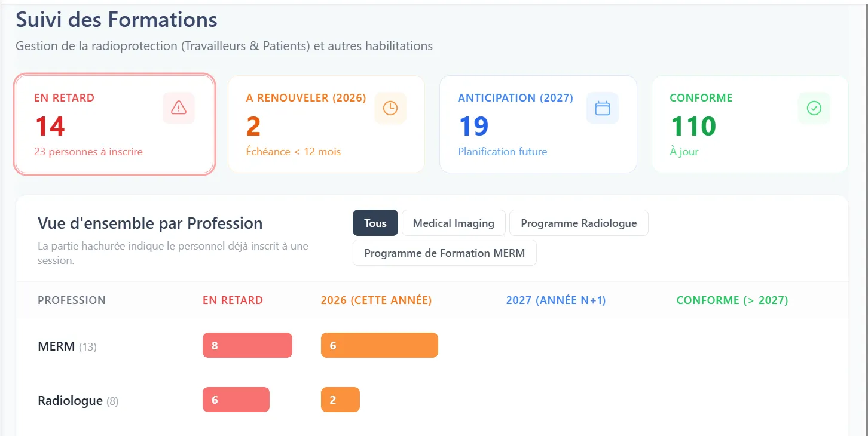Open the Conforme summary card
Viewport: 868px width, 436px height.
pyautogui.click(x=750, y=124)
